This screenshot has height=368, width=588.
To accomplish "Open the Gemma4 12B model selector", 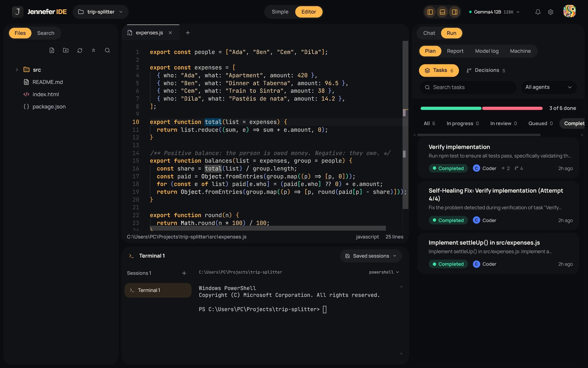I will (494, 12).
